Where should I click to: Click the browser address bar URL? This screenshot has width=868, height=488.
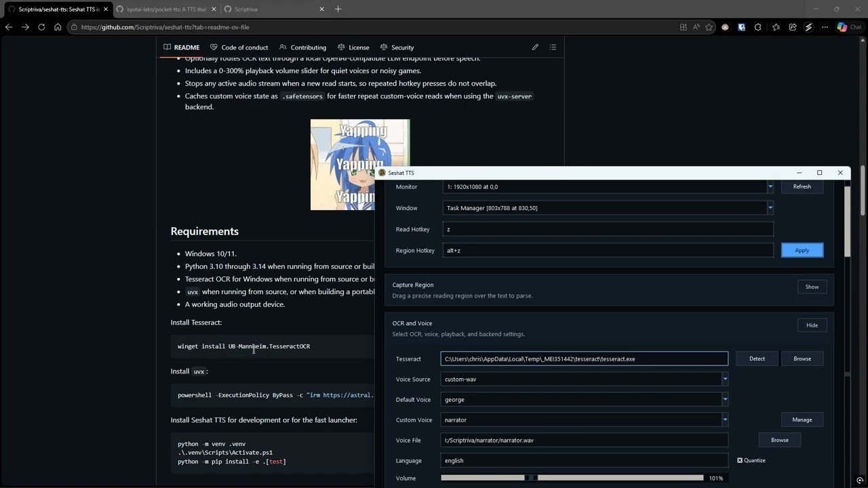(x=165, y=27)
